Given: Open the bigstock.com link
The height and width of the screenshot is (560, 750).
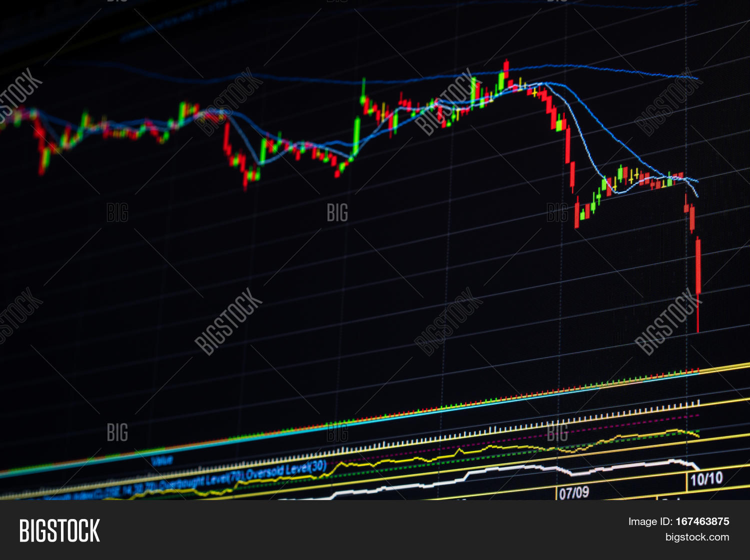Looking at the screenshot, I should click(x=697, y=538).
